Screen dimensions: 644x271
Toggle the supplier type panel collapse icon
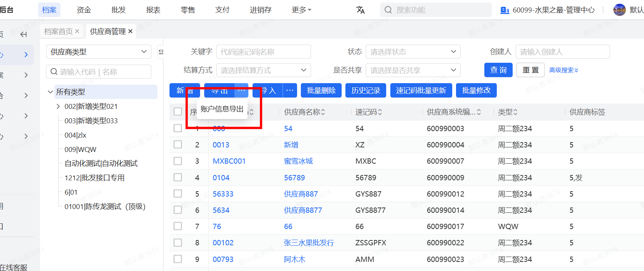(x=161, y=52)
